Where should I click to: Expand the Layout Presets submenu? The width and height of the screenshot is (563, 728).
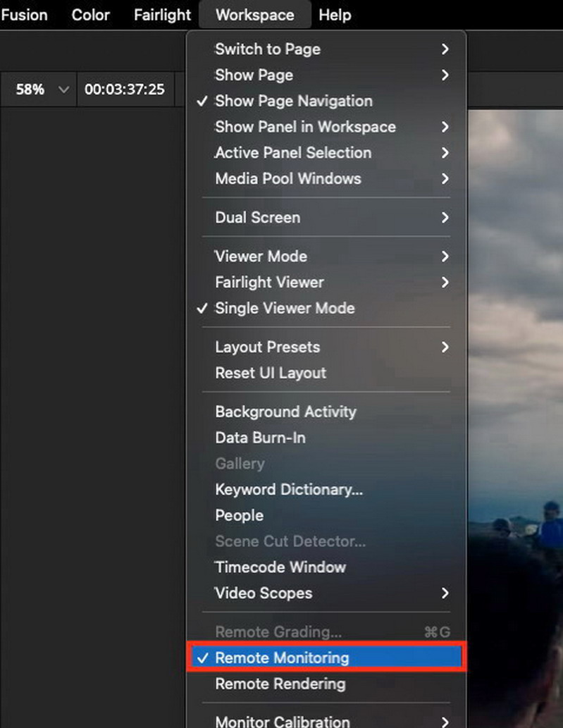pos(326,347)
